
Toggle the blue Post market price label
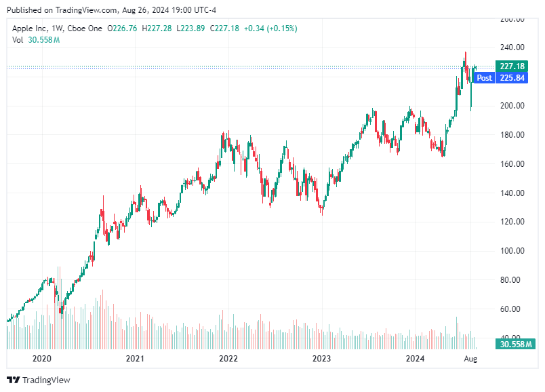coord(485,78)
